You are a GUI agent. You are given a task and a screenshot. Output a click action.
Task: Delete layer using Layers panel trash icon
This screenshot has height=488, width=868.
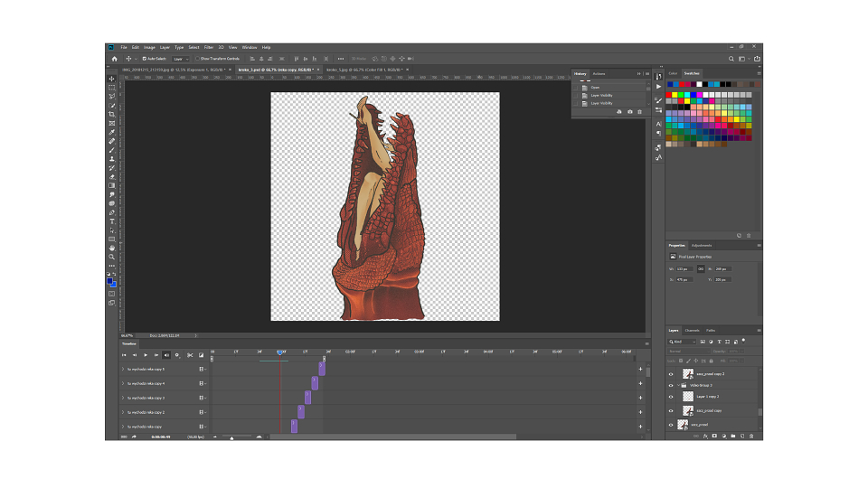pos(751,436)
